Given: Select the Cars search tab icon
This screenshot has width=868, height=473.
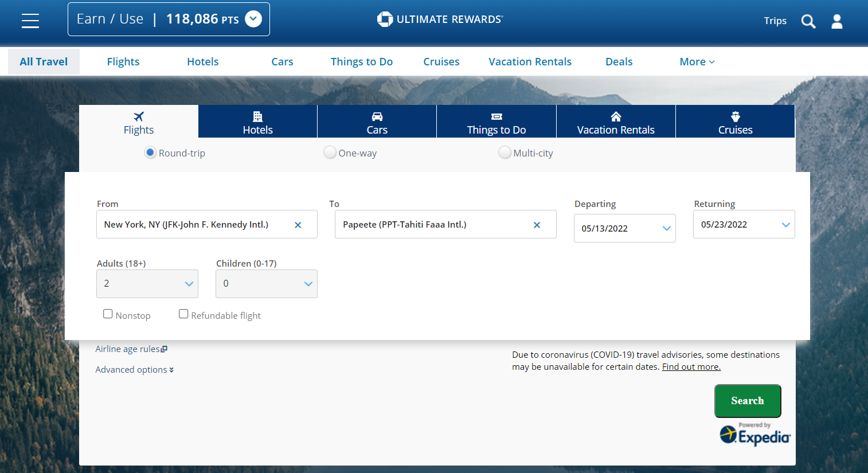Looking at the screenshot, I should click(377, 116).
